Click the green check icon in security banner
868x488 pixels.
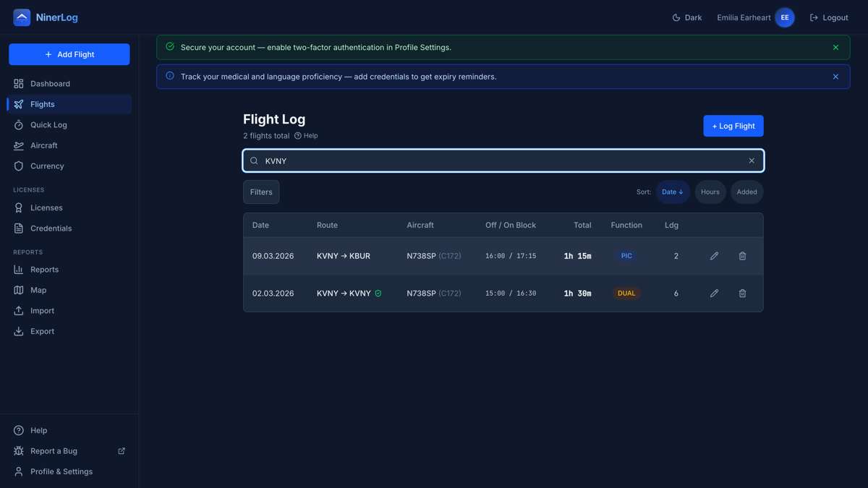click(x=170, y=47)
